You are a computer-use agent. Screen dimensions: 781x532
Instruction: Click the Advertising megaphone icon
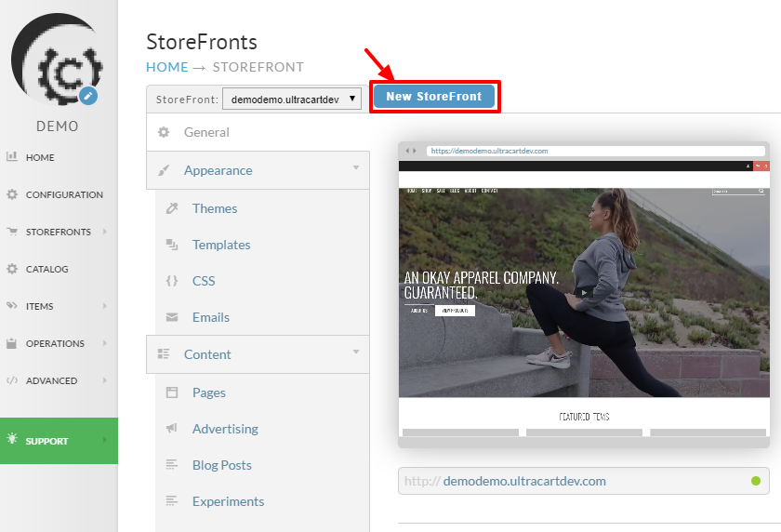coord(172,429)
